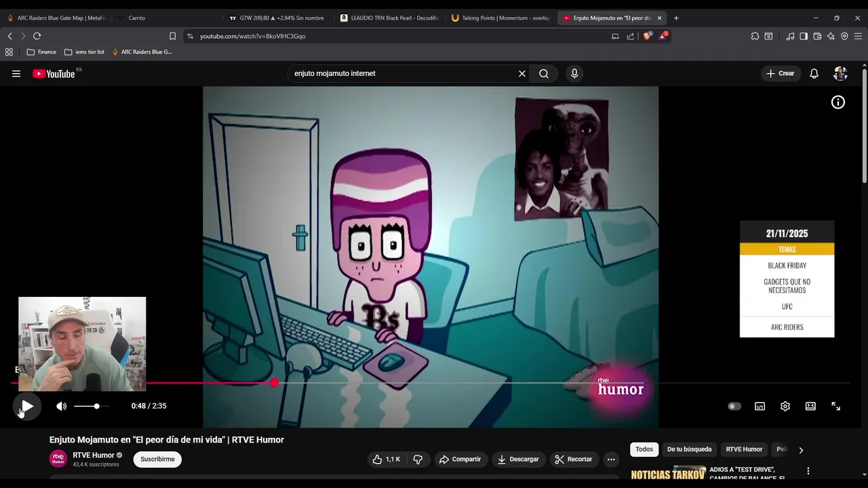The image size is (868, 488).
Task: Toggle autoplay switch in player
Action: (x=734, y=406)
